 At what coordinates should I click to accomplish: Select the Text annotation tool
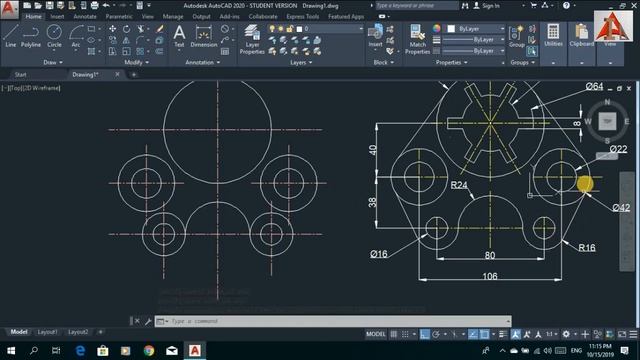coord(179,36)
